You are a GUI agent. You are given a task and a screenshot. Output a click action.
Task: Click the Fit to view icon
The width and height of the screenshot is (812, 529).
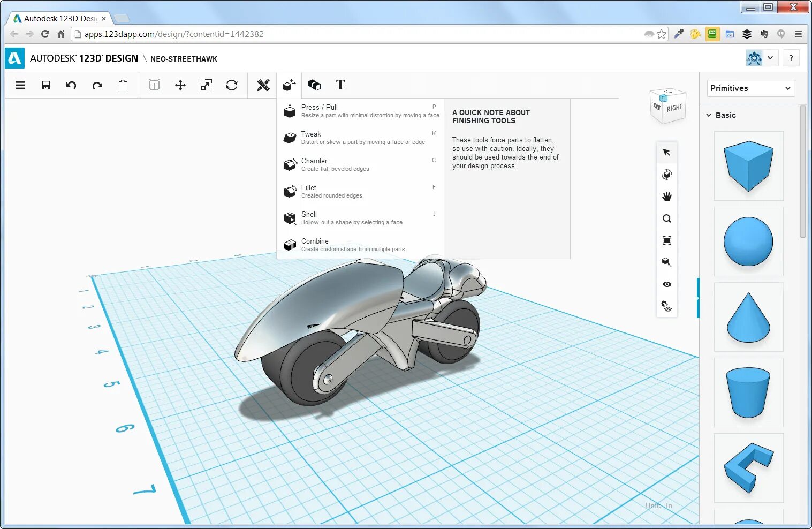click(x=667, y=240)
